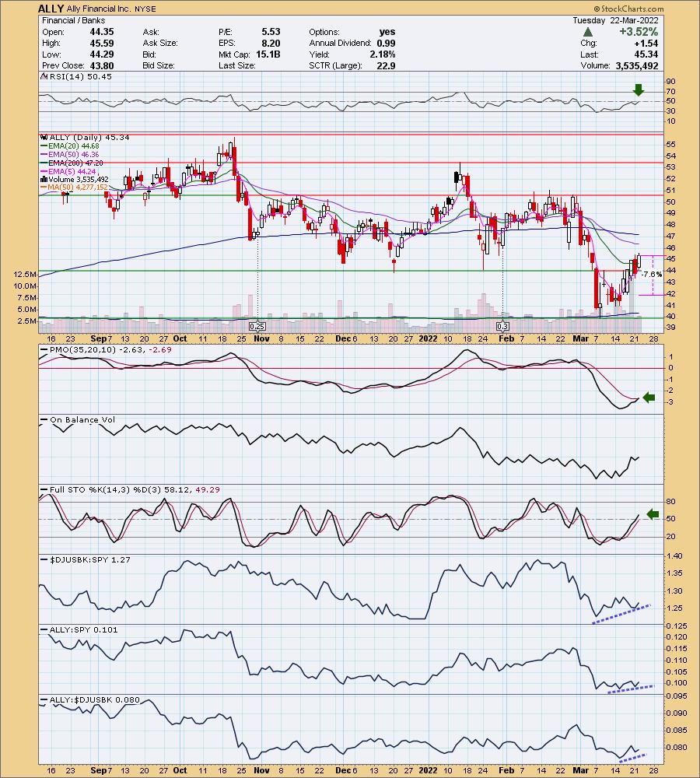Click the 'Tuesday 22-Mar-2022' date
The image size is (700, 778).
615,20
